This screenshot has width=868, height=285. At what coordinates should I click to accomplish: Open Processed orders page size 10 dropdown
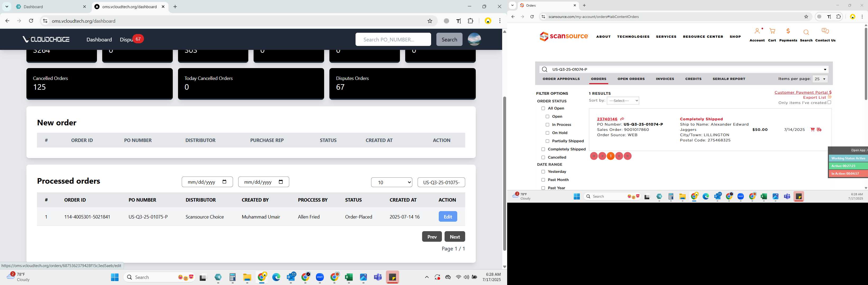391,182
